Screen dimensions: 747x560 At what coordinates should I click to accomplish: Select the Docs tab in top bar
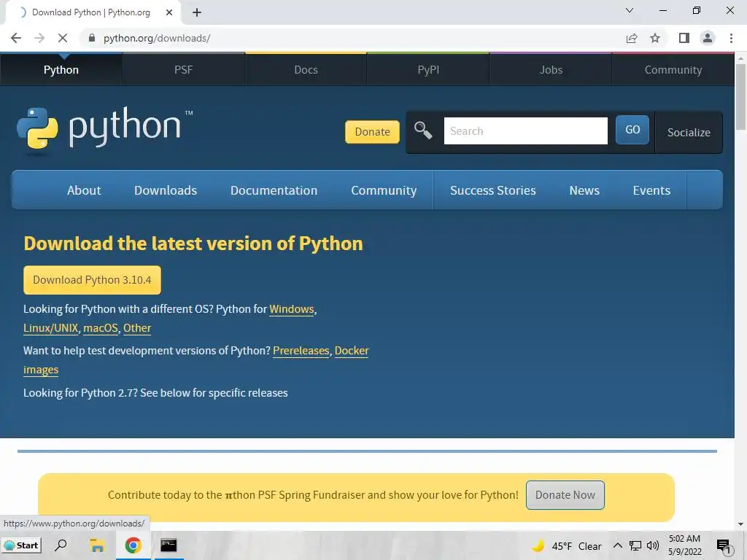tap(306, 69)
